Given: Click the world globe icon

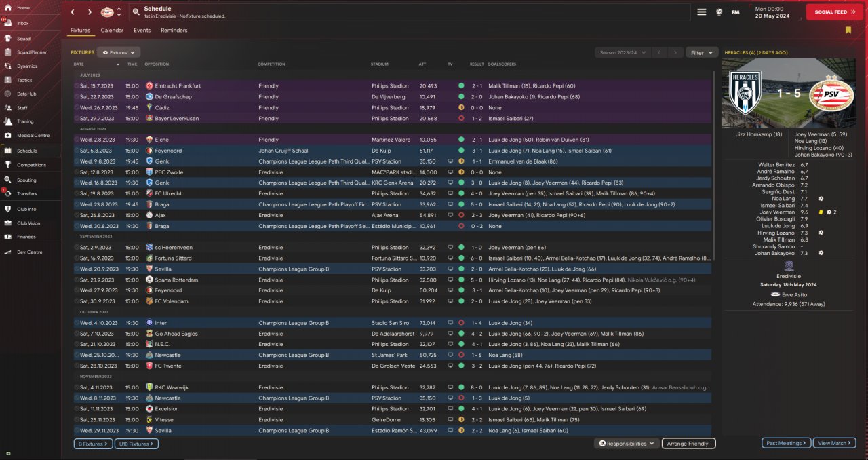Looking at the screenshot, I should coord(719,12).
